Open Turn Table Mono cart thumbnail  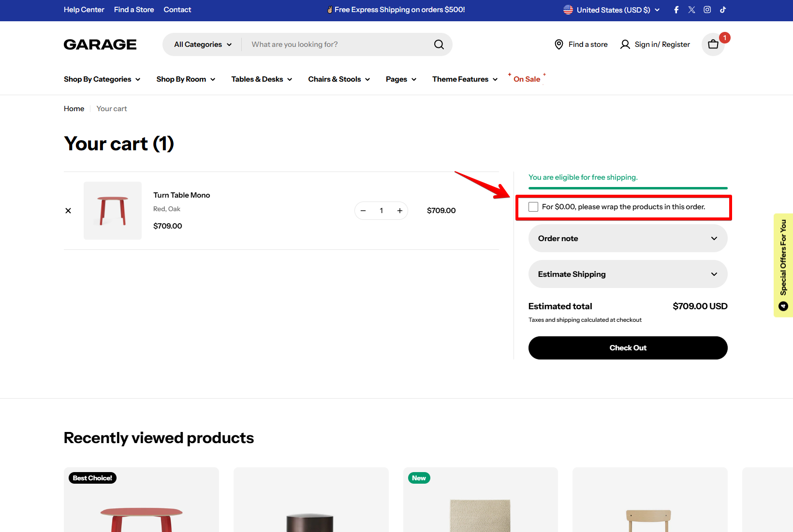(x=113, y=211)
